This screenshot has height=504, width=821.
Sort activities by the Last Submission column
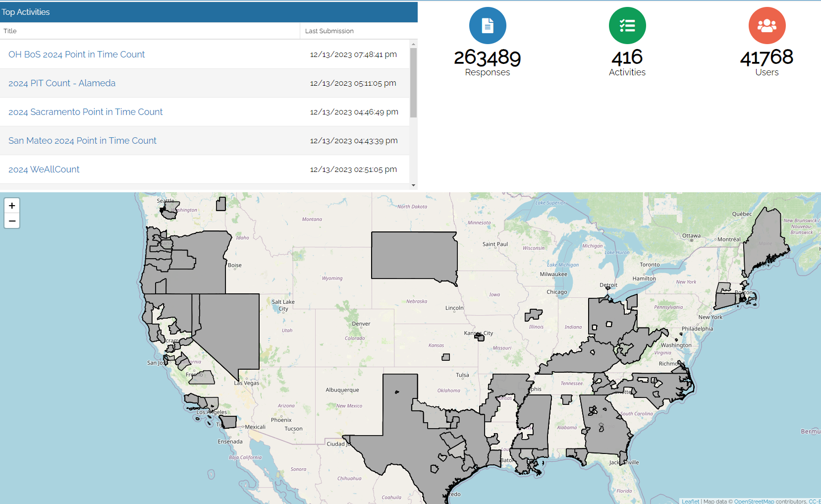tap(329, 31)
